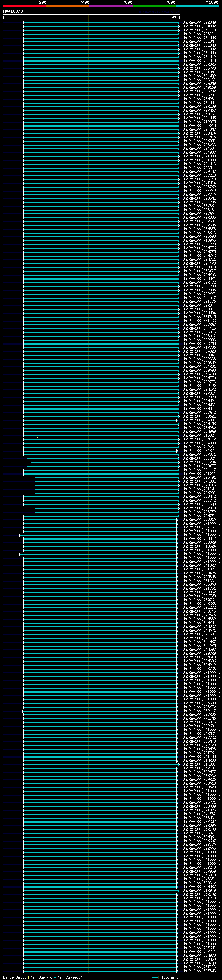Select hit UniRef100_Q58I24
Viewport: 222px width, 980px height.
tap(199, 34)
